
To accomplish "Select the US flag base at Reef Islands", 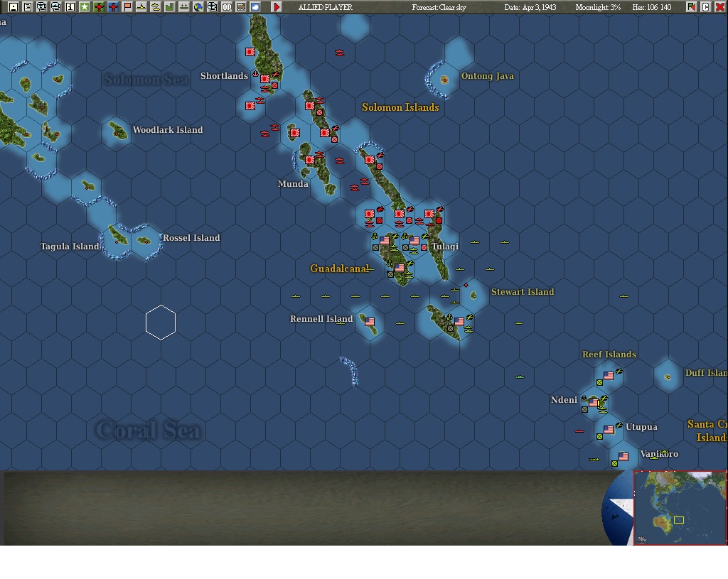I will 609,376.
